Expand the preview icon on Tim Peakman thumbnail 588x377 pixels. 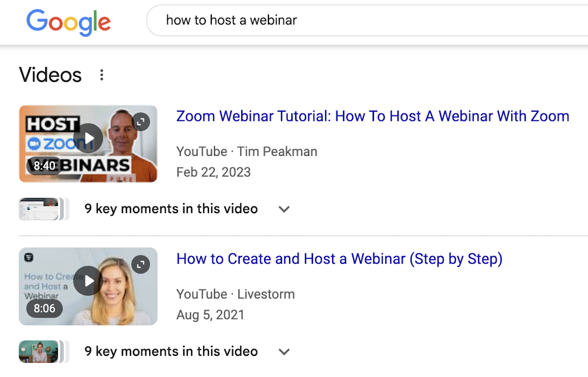click(141, 122)
